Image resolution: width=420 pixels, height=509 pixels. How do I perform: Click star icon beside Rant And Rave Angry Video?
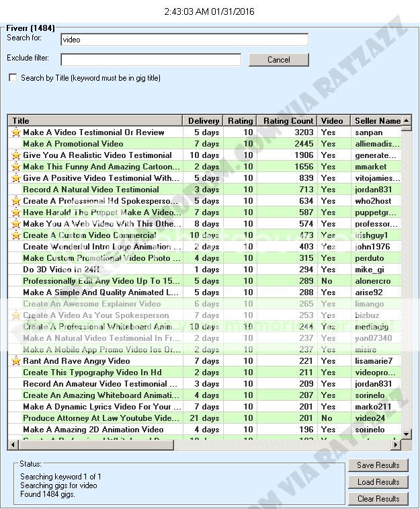[x=16, y=361]
